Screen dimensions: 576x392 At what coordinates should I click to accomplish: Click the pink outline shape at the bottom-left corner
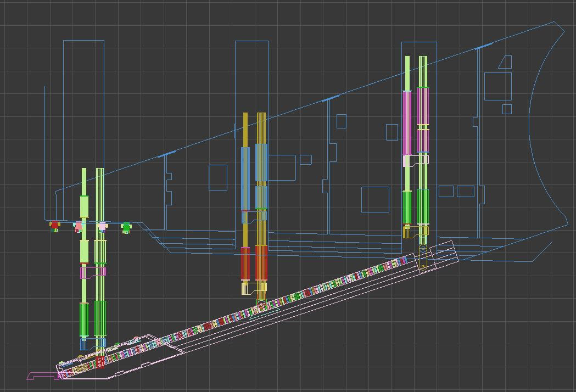tap(42, 376)
